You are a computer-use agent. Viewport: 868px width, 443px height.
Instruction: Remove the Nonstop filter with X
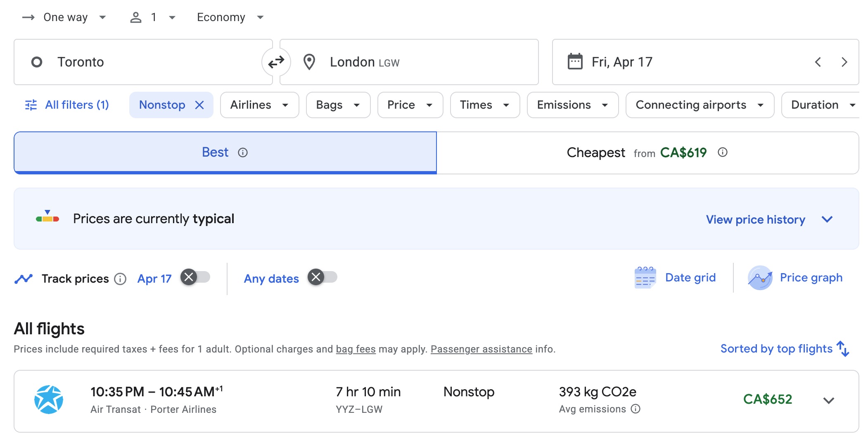click(199, 105)
